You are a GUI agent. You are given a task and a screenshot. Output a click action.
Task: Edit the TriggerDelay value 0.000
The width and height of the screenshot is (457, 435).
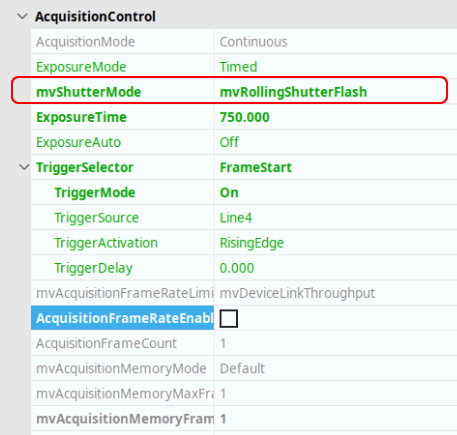(237, 268)
